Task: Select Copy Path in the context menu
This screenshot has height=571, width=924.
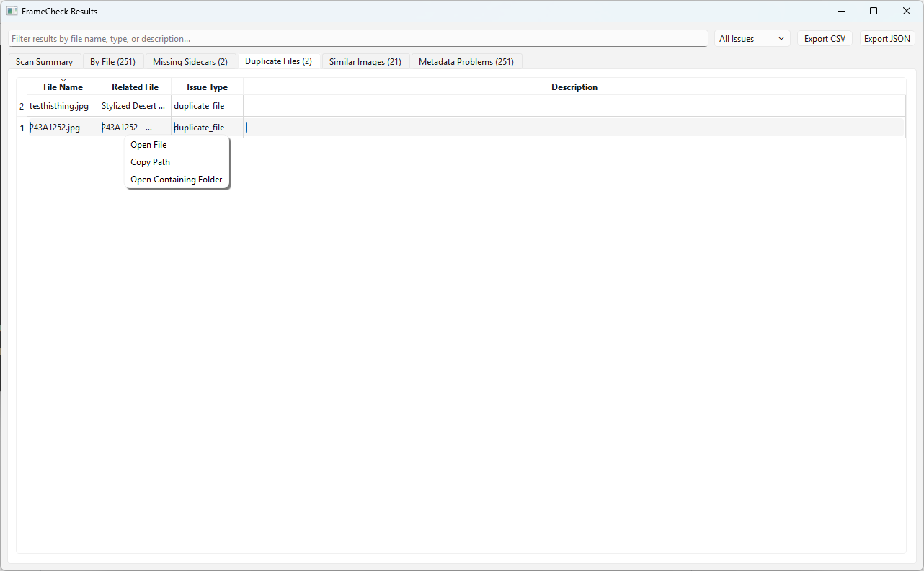Action: point(150,161)
